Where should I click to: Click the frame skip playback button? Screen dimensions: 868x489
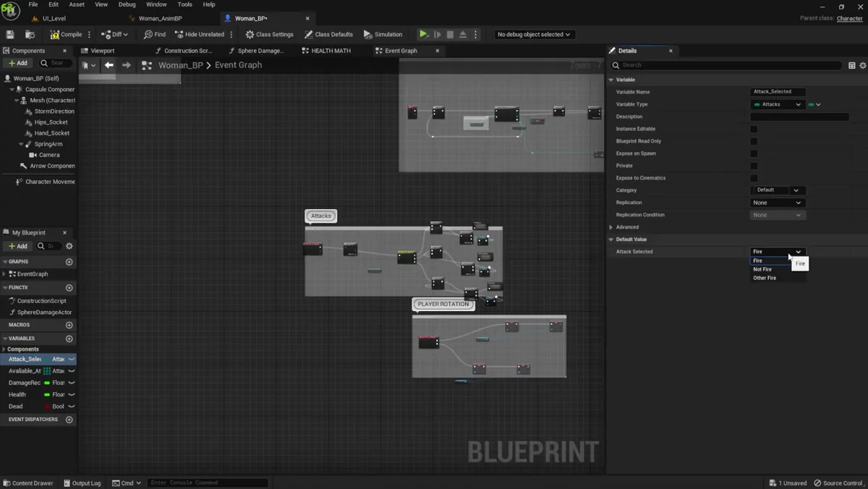coord(437,34)
